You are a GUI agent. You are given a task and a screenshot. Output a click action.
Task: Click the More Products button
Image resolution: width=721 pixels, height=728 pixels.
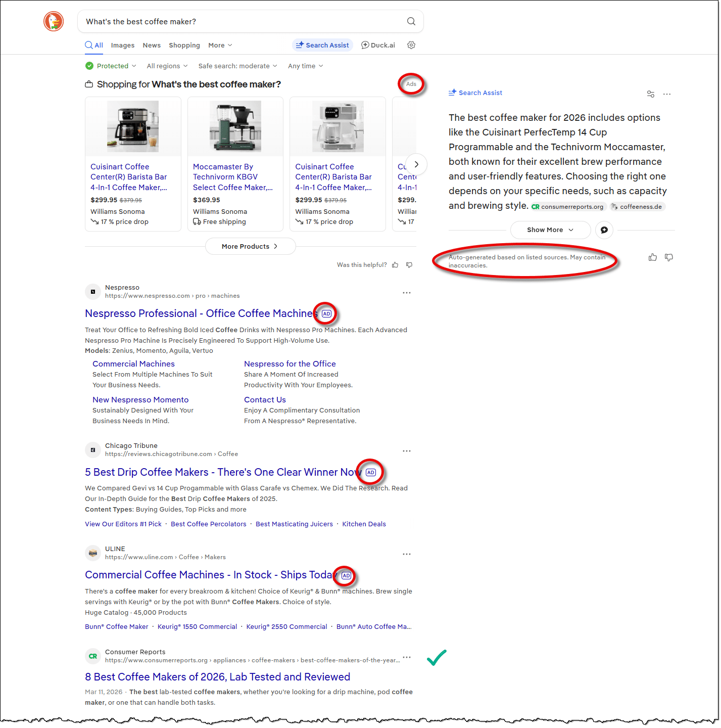250,246
